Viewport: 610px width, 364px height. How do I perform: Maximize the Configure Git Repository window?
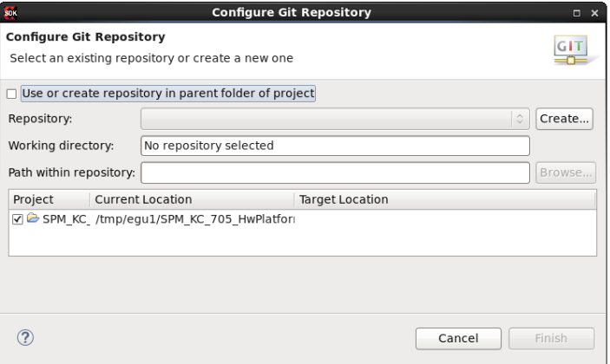(576, 13)
